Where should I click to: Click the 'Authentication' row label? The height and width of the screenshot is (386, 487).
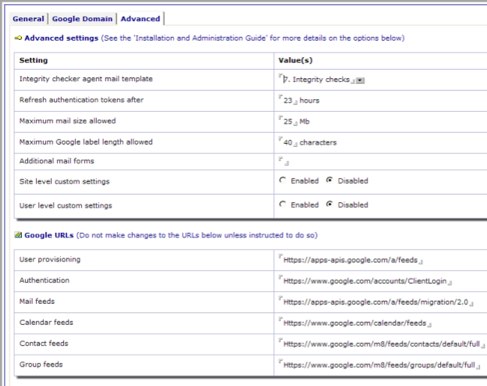pos(44,280)
